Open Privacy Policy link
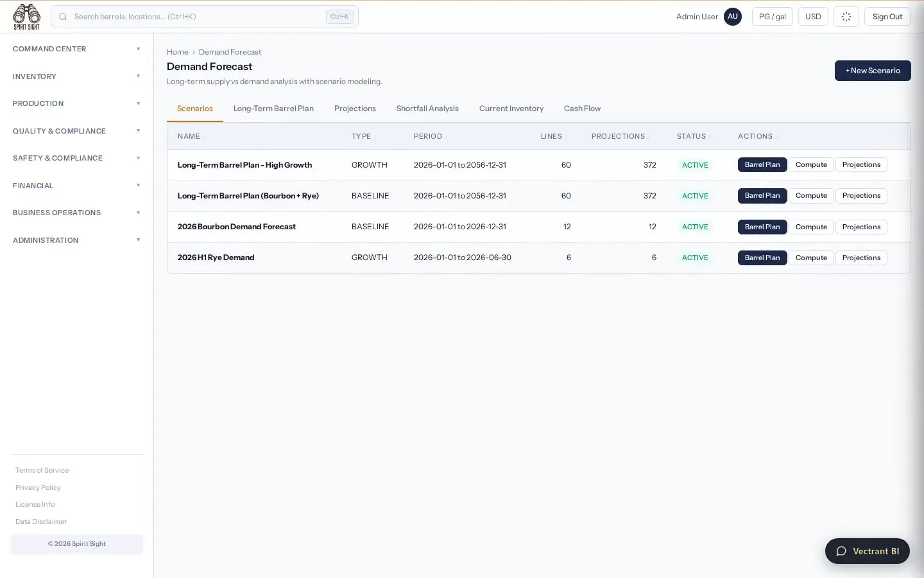The height and width of the screenshot is (578, 924). click(38, 487)
